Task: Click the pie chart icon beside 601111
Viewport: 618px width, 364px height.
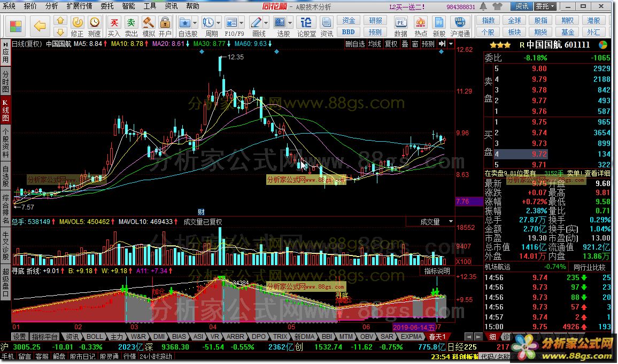Action: pos(603,45)
